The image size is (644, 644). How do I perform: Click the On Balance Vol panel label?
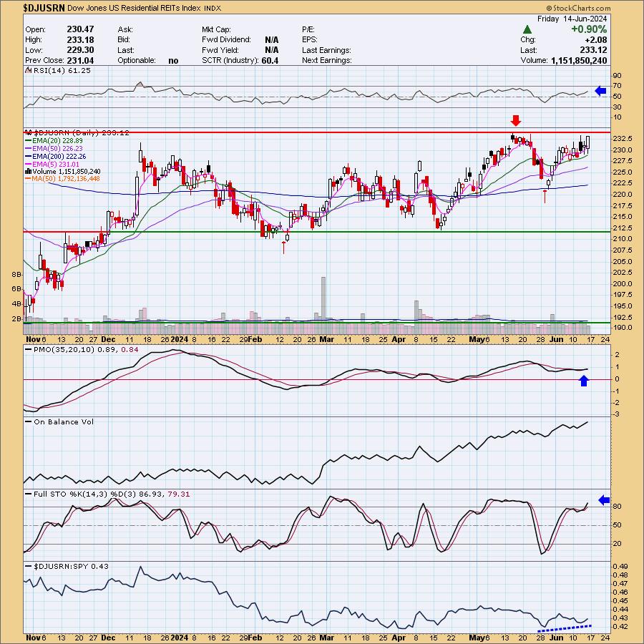(x=64, y=421)
